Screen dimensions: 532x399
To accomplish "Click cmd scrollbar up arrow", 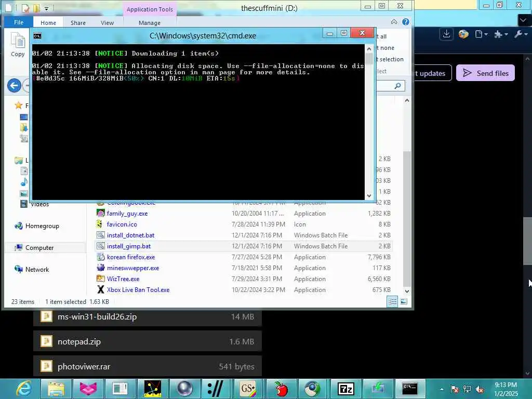I will point(369,49).
